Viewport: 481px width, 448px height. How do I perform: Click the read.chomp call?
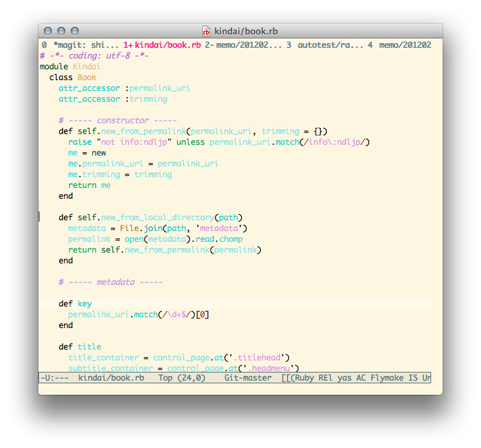[x=219, y=239]
